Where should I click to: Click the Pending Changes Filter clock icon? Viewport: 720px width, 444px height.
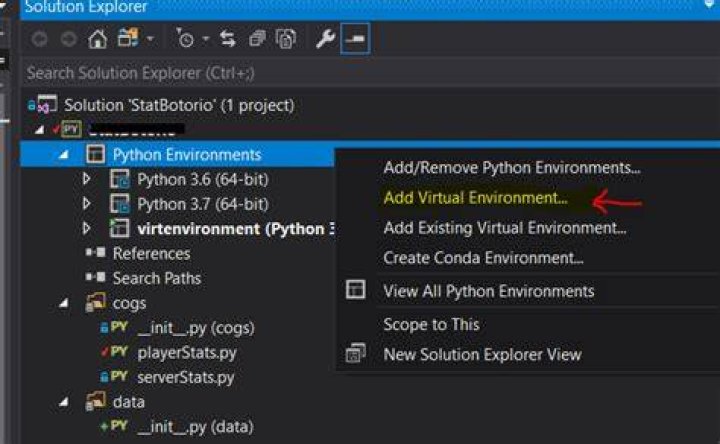(x=185, y=39)
